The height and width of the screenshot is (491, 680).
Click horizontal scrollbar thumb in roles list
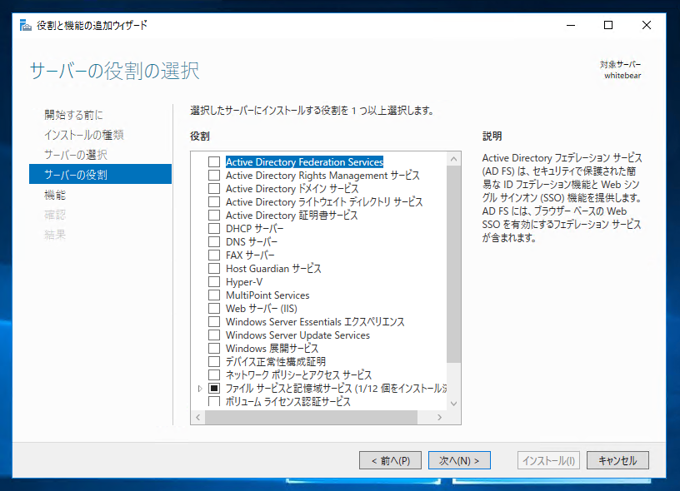coord(311,417)
